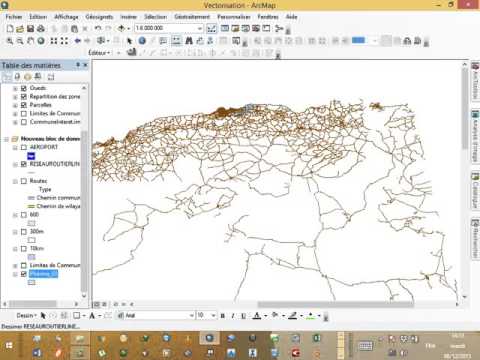The width and height of the screenshot is (480, 360).
Task: Check the Routes layer
Action: pos(24,181)
